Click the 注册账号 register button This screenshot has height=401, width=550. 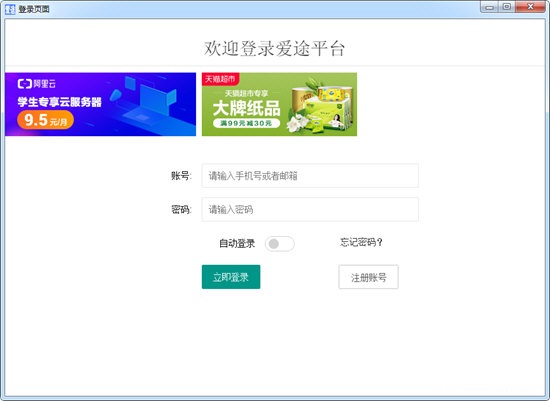(x=368, y=277)
